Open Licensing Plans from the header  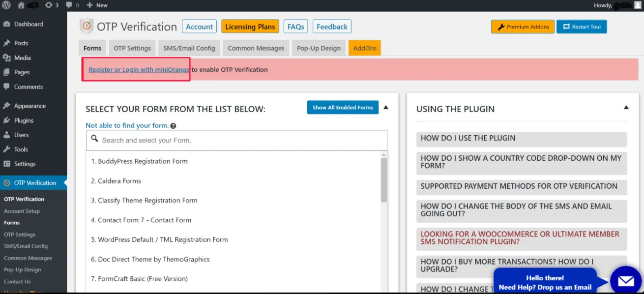[250, 27]
